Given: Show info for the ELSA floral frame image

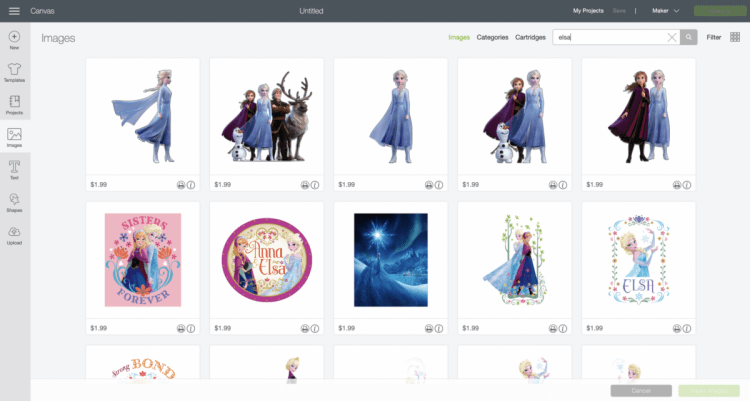Looking at the screenshot, I should (687, 328).
